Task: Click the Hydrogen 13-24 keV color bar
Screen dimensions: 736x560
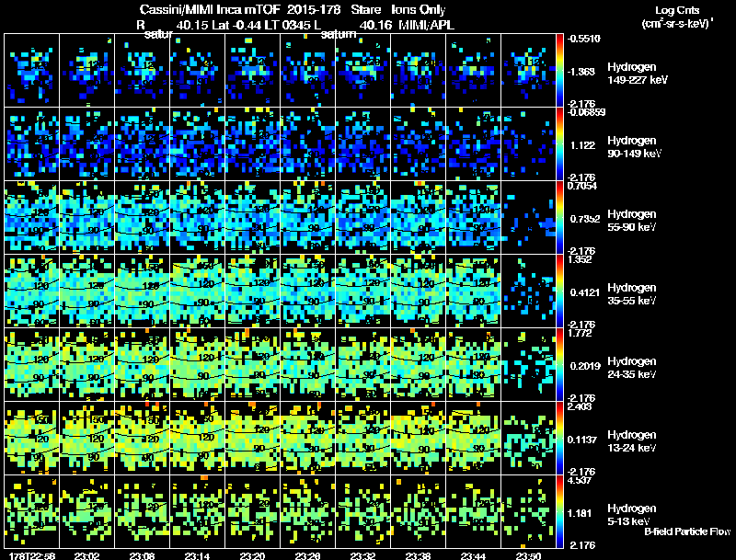Action: coord(559,438)
